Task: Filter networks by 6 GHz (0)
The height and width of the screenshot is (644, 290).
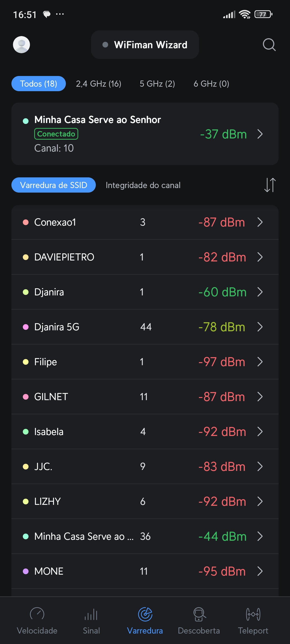Action: pyautogui.click(x=211, y=84)
